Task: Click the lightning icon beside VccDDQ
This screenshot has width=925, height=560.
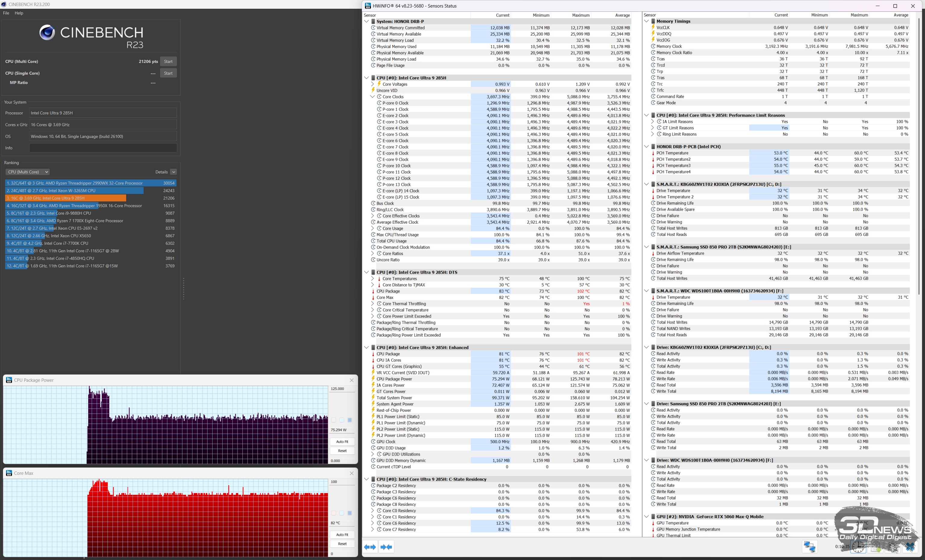Action: [x=653, y=33]
